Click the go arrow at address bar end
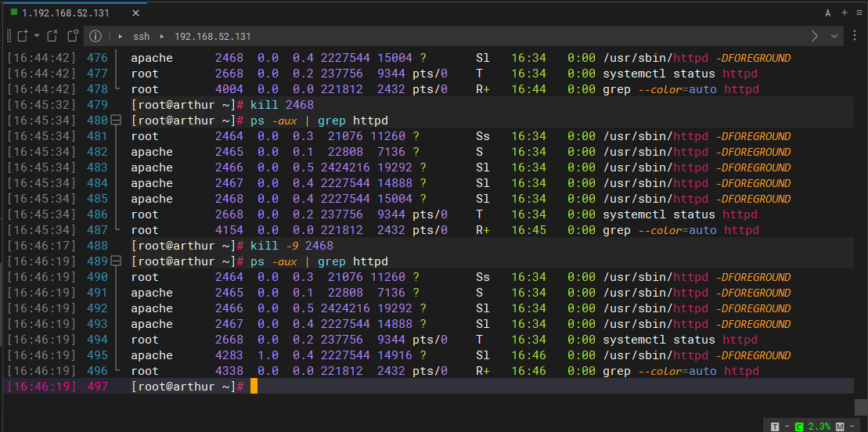Viewport: 868px width, 432px height. [814, 37]
